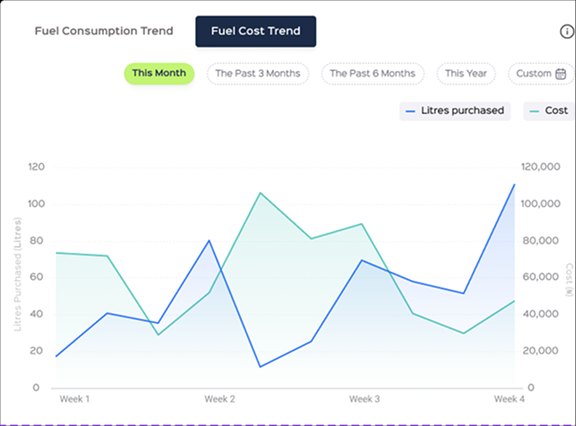Select The Past 3 Months filter

(x=258, y=73)
